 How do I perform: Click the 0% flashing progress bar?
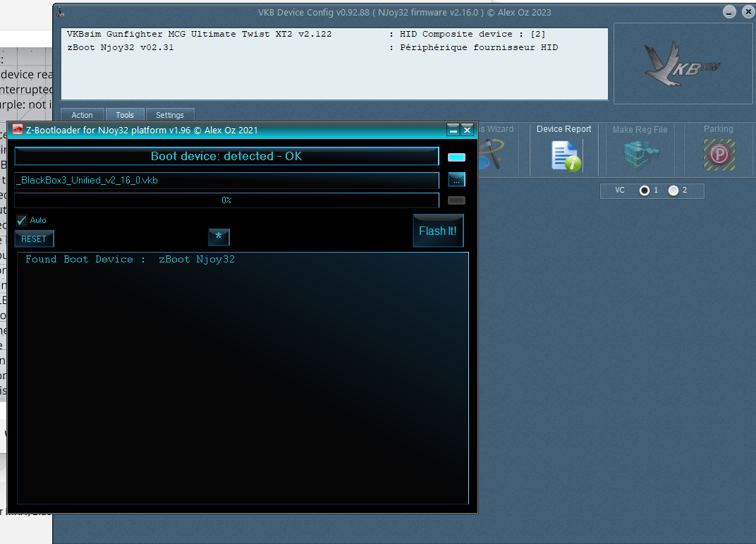point(226,200)
